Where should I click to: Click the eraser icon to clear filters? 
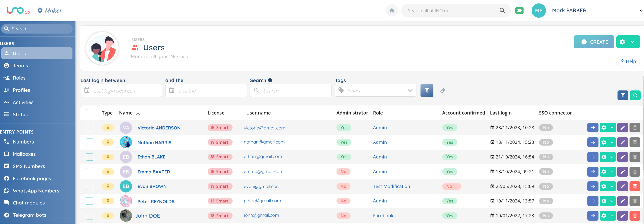pyautogui.click(x=442, y=91)
